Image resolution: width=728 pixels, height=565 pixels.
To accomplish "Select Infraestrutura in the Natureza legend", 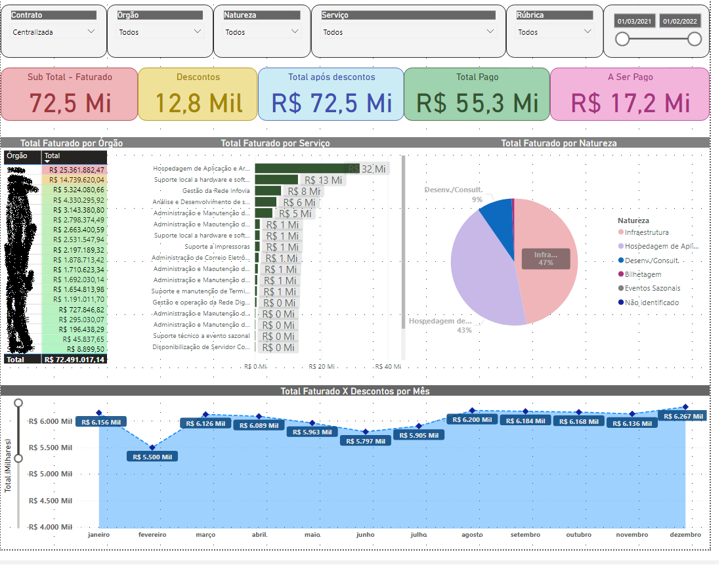I will (643, 232).
